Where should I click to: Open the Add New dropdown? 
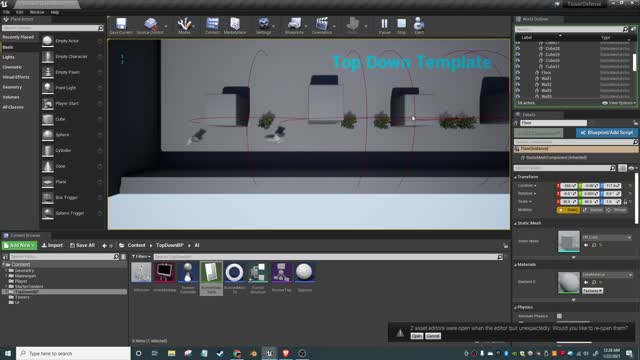click(19, 245)
